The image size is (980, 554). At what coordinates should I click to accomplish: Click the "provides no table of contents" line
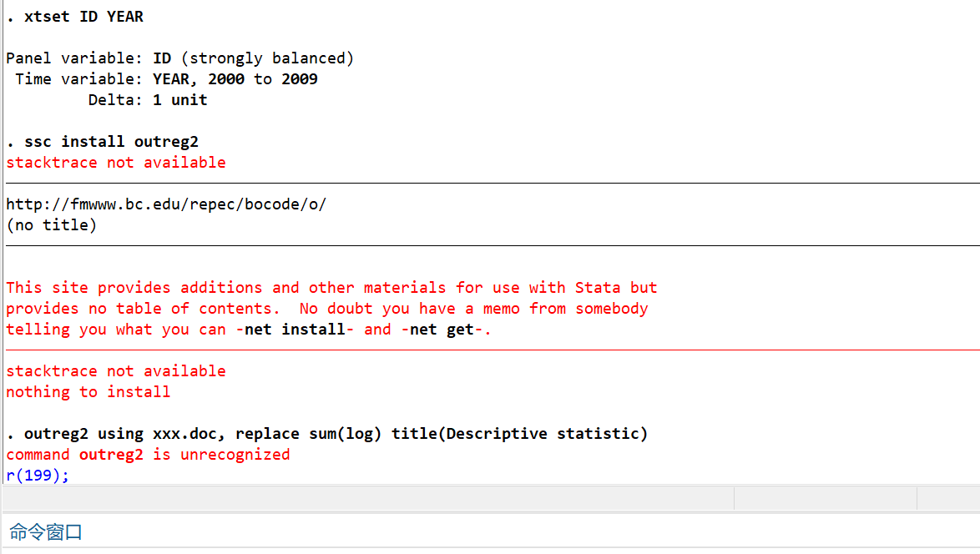coord(326,309)
